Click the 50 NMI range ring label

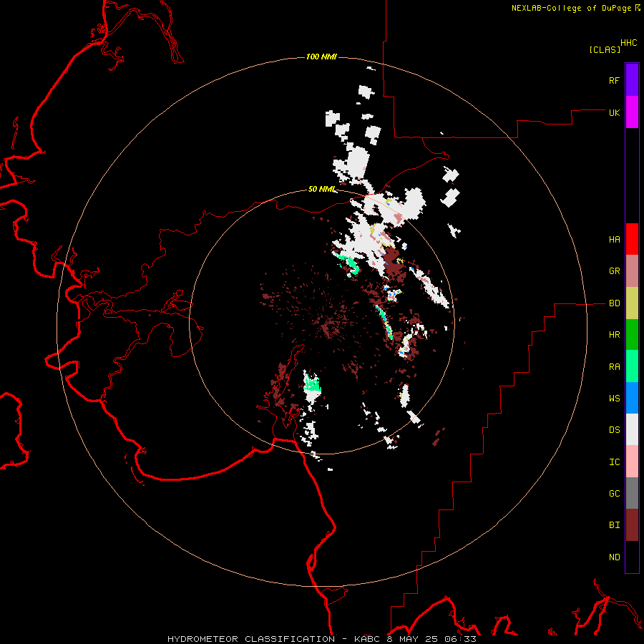coord(322,190)
